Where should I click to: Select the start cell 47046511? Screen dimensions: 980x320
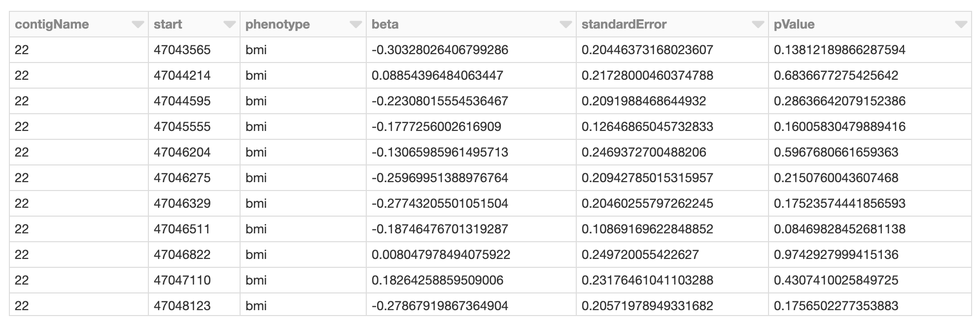coord(182,229)
